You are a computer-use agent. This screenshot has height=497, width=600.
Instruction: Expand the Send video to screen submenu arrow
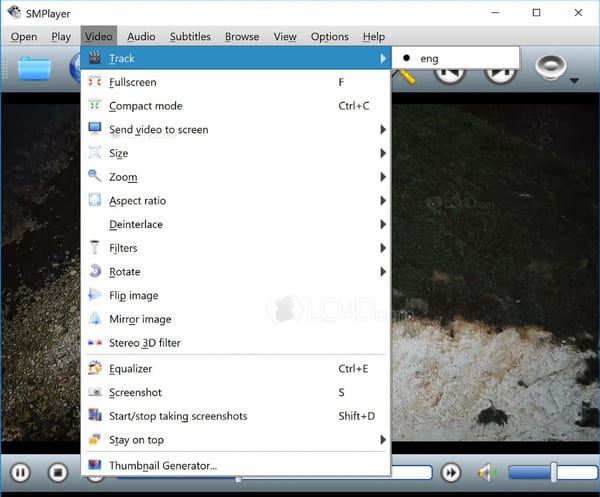383,129
